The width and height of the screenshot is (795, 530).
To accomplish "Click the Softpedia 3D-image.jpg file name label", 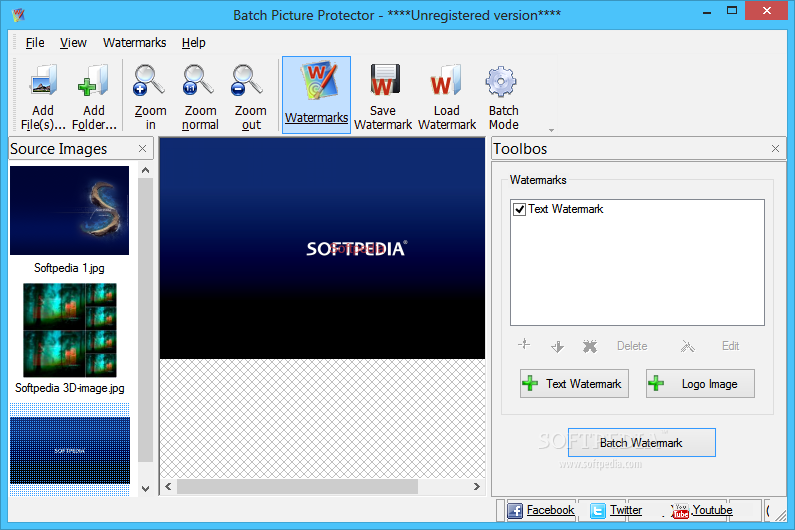I will (69, 388).
